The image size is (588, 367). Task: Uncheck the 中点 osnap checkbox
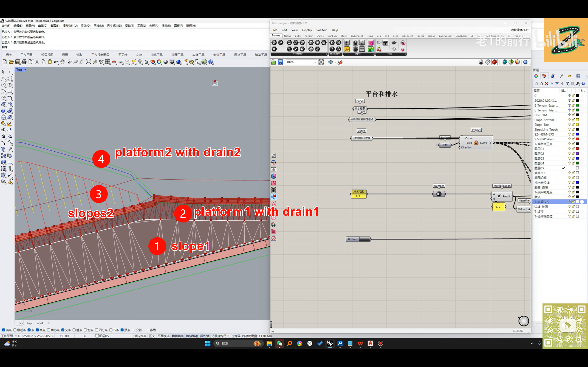(x=37, y=330)
